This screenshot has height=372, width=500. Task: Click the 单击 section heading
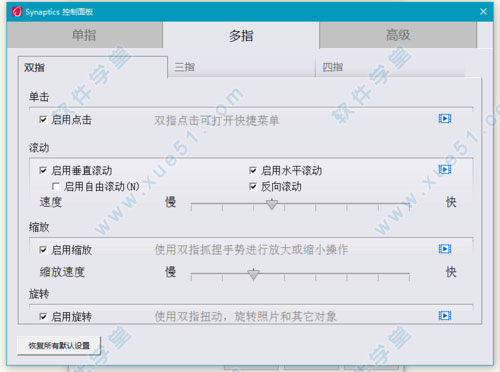click(39, 97)
